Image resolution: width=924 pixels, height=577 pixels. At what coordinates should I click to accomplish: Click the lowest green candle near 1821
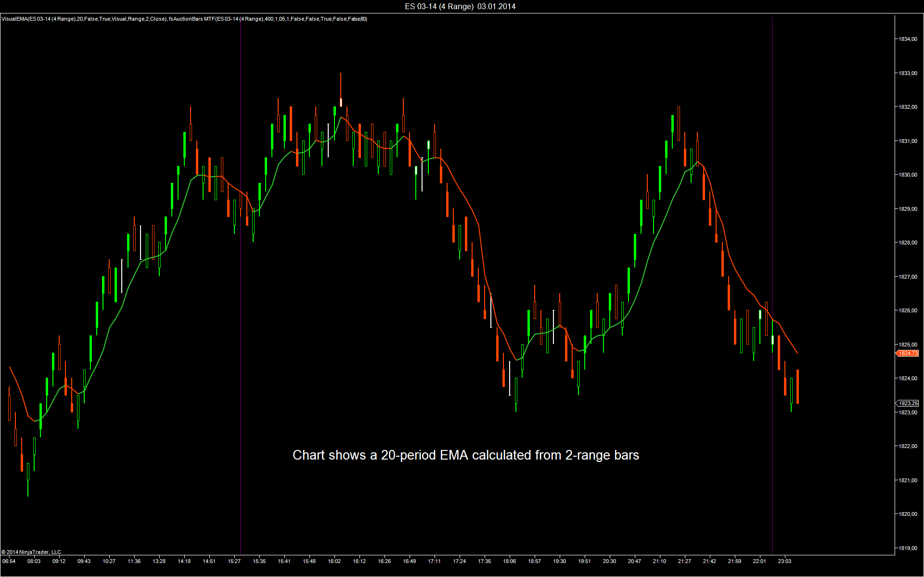click(28, 474)
